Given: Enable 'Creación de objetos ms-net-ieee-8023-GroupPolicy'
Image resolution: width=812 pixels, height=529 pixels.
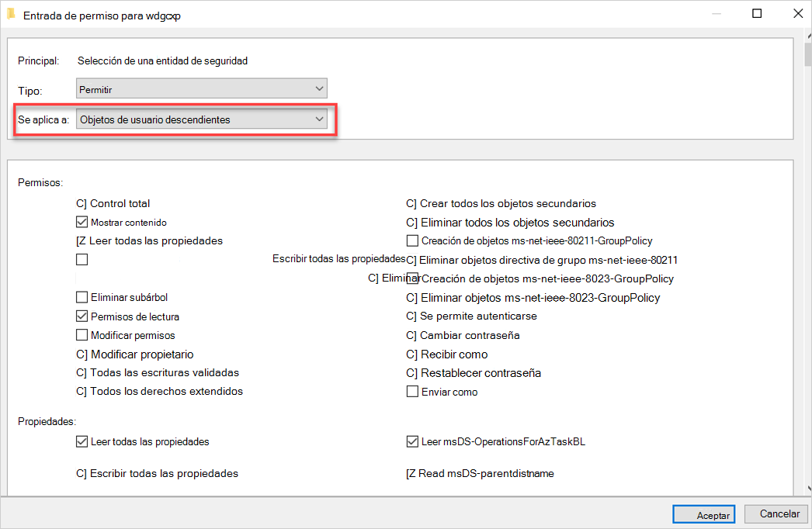Looking at the screenshot, I should pyautogui.click(x=411, y=278).
